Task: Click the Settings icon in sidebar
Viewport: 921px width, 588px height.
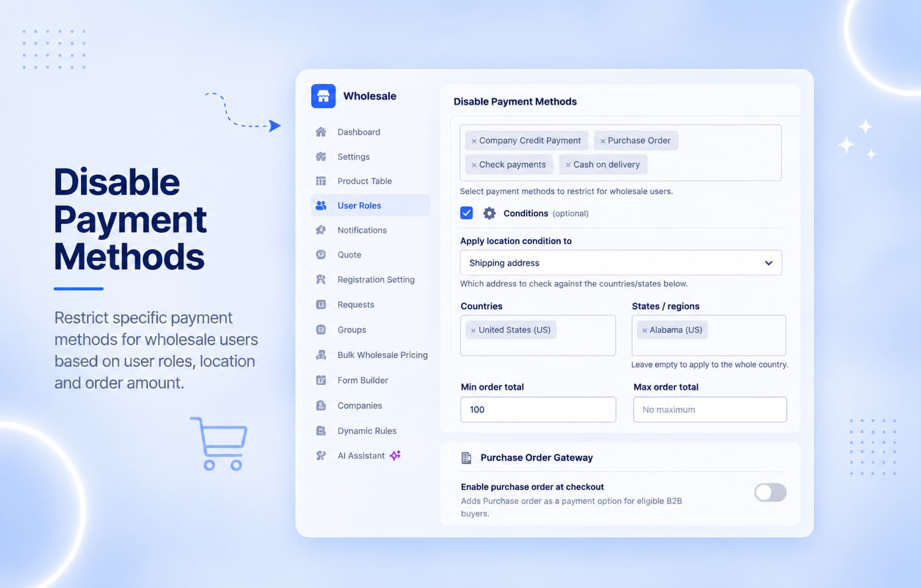Action: coord(321,157)
